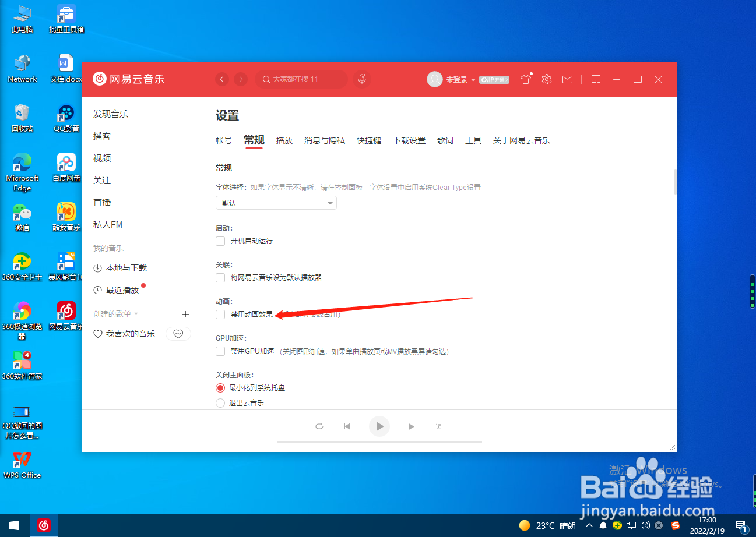The height and width of the screenshot is (537, 756).
Task: Select 退出云音乐 radio button
Action: point(220,402)
